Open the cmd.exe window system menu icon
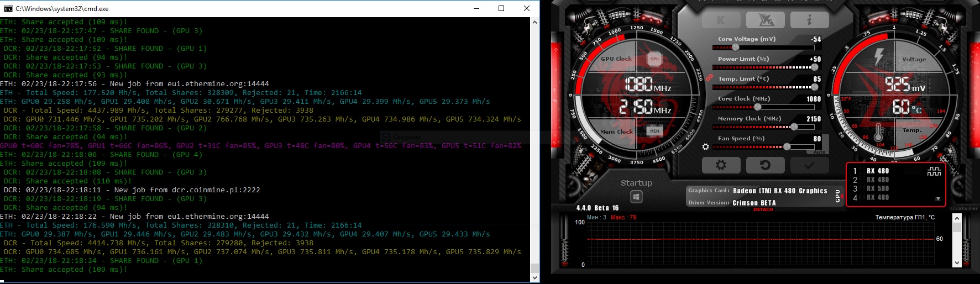This screenshot has height=284, width=980. pos(8,8)
